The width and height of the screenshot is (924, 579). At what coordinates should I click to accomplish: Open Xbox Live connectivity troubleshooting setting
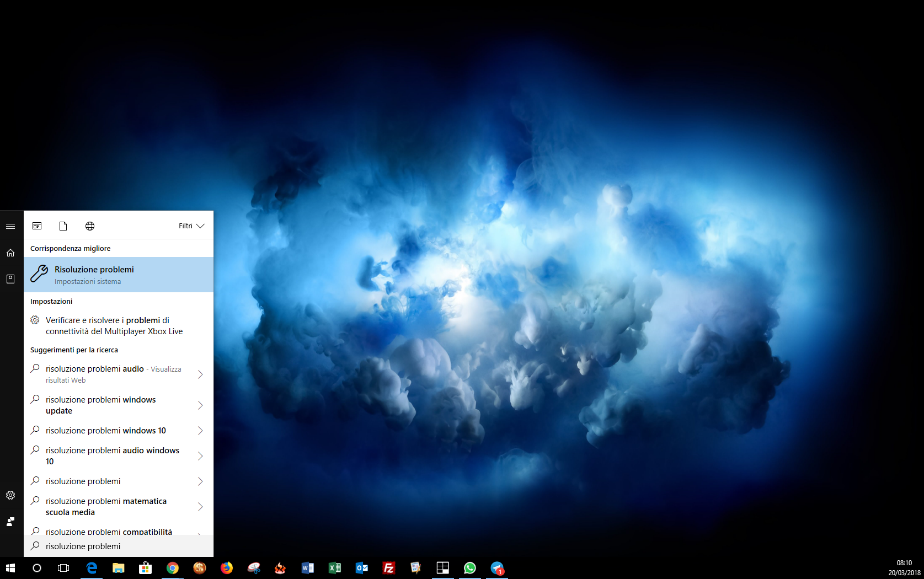[114, 326]
